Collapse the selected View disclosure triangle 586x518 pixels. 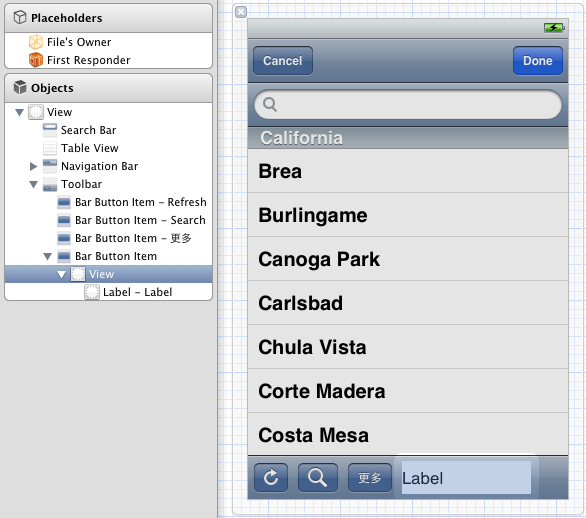coord(62,275)
